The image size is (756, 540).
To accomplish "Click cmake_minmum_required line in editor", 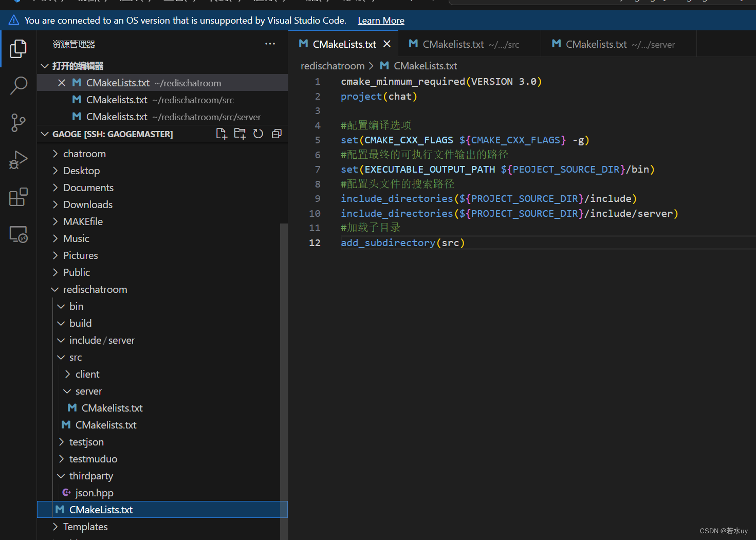I will 441,81.
